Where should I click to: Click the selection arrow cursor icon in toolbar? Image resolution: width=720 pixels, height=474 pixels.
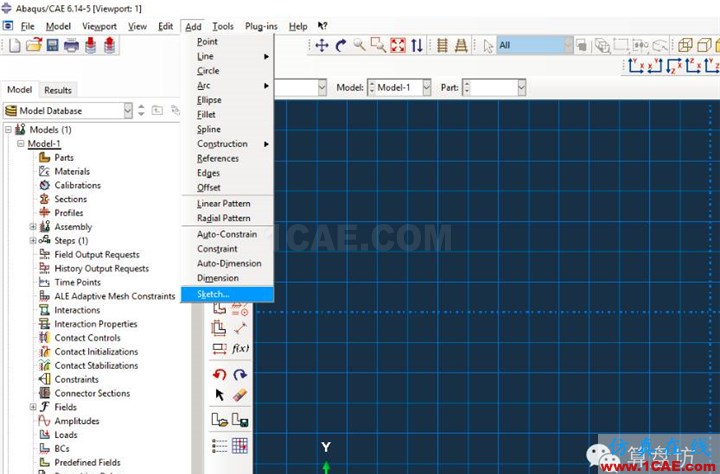tap(488, 45)
